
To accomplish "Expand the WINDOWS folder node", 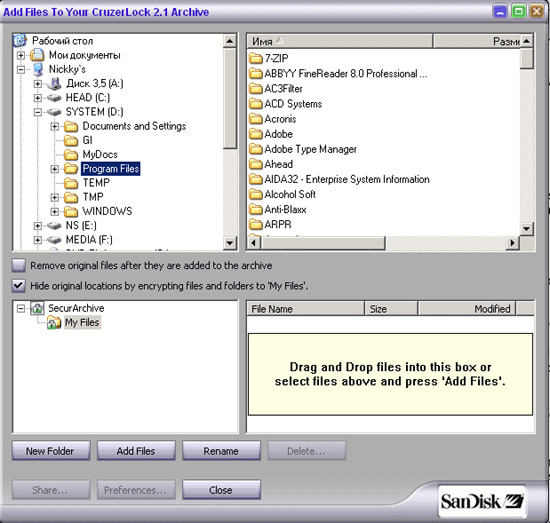I will coord(54,212).
